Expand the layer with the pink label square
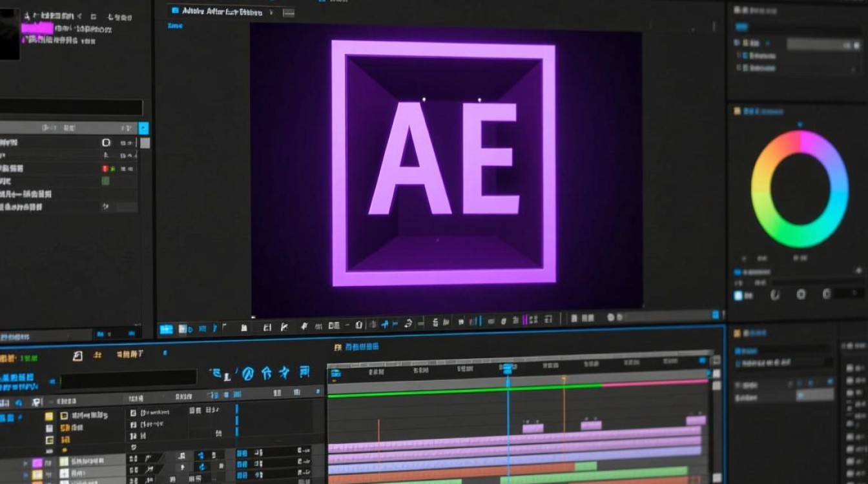 pyautogui.click(x=26, y=463)
